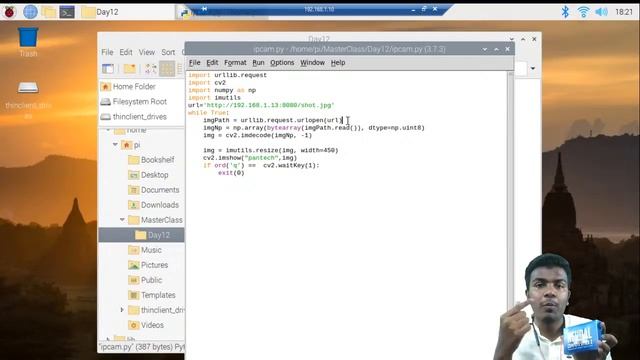The image size is (640, 360).
Task: Open the Sort menu in file manager
Action: (x=168, y=52)
